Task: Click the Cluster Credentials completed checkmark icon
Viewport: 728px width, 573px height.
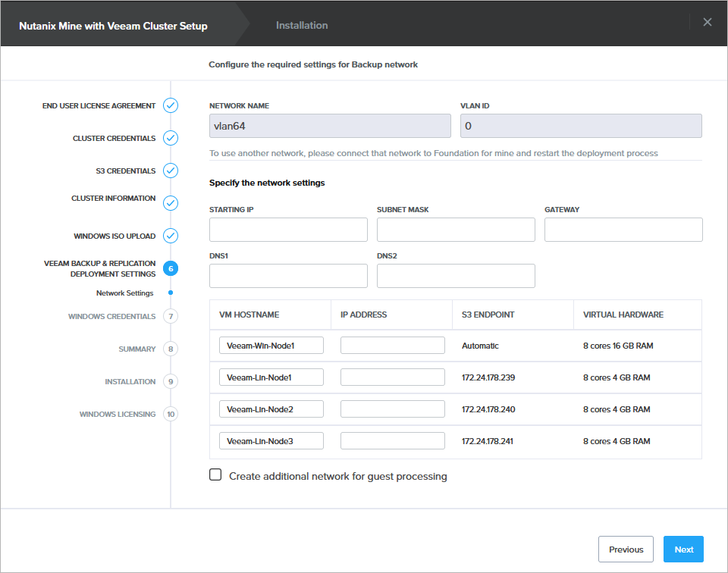Action: 171,138
